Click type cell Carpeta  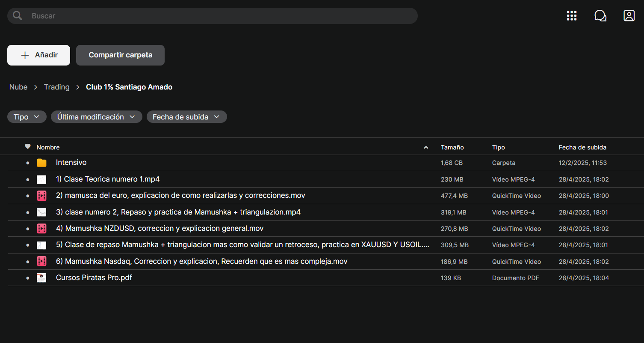coord(504,163)
